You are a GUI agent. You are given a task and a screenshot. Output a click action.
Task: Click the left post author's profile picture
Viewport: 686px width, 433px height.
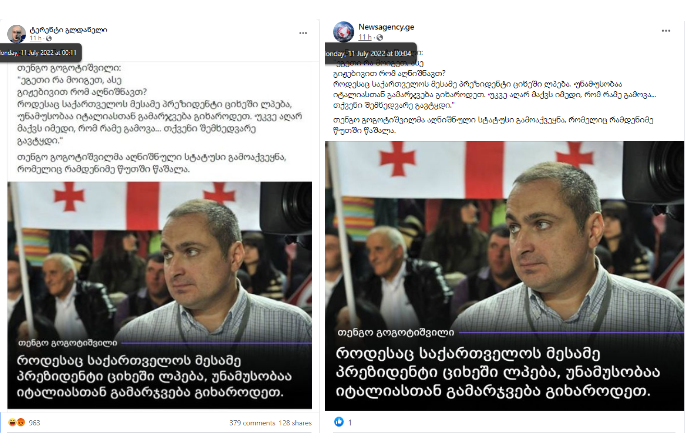coord(17,34)
